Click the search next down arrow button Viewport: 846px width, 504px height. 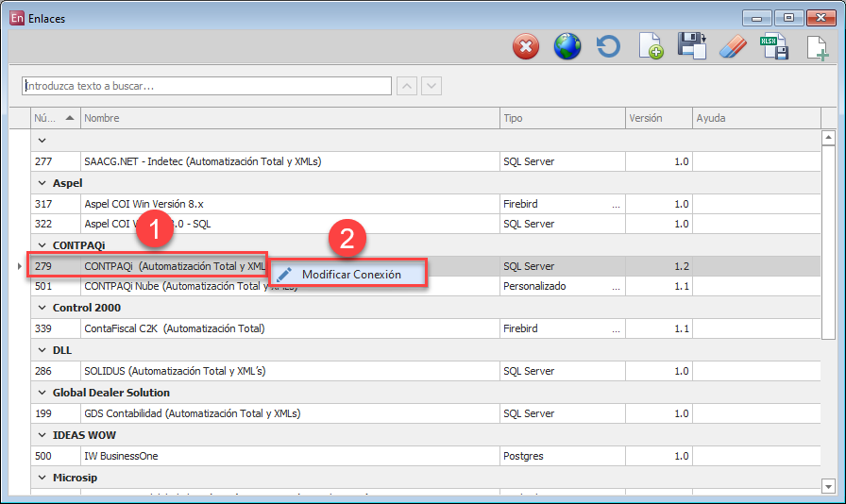click(431, 86)
